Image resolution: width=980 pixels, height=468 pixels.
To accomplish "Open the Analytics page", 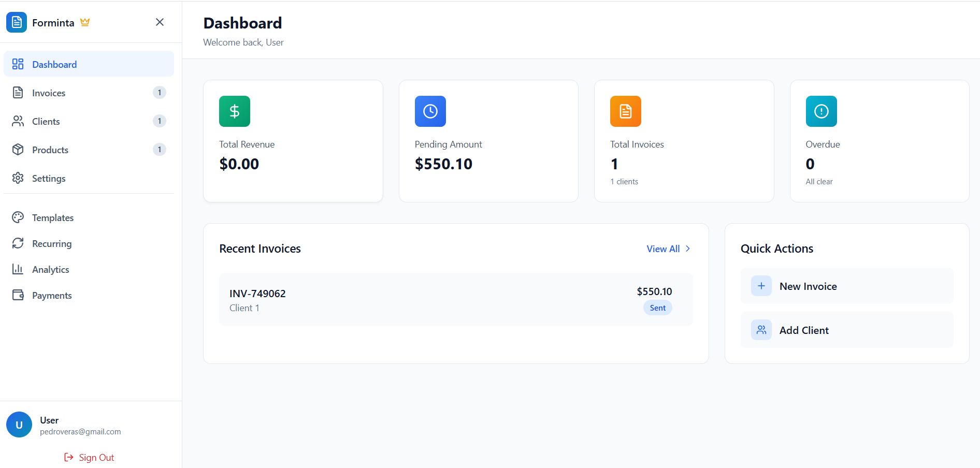I will click(89, 269).
